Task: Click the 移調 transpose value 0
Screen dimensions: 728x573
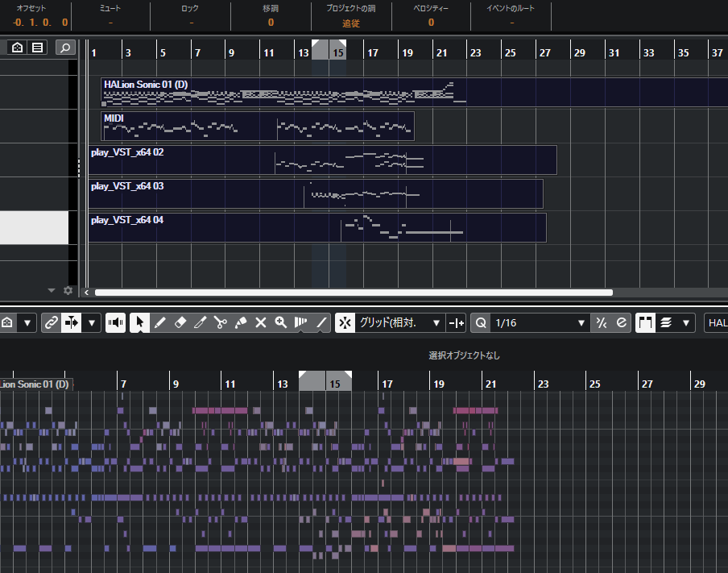Action: pyautogui.click(x=271, y=23)
